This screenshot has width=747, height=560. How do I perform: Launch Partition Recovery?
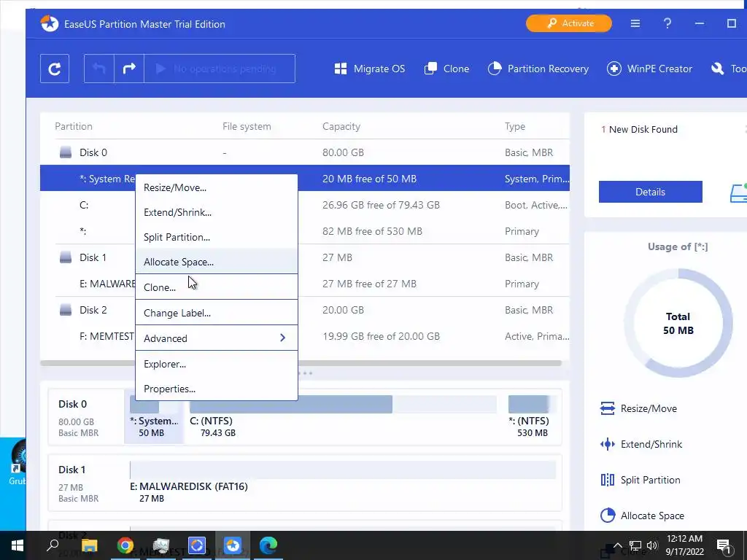point(538,69)
